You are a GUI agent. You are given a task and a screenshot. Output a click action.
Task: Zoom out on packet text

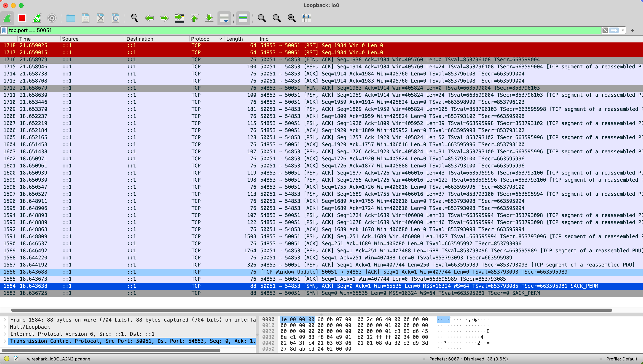[x=277, y=18]
